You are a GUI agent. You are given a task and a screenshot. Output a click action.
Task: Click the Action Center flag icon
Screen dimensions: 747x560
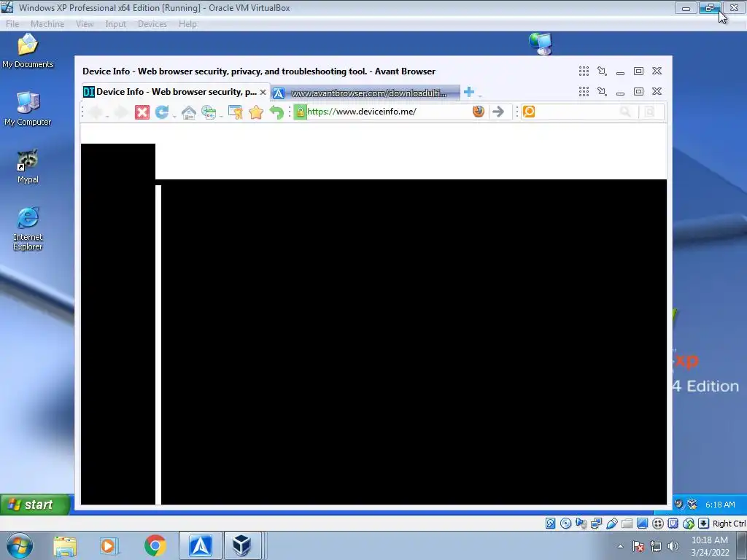tap(638, 546)
